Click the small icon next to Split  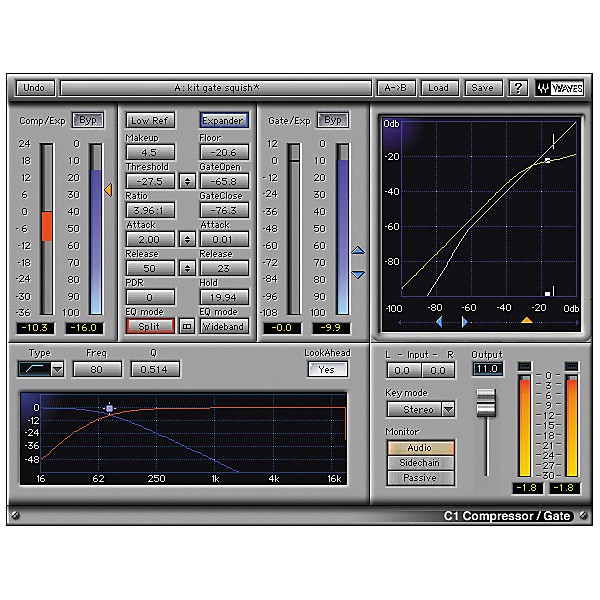187,326
